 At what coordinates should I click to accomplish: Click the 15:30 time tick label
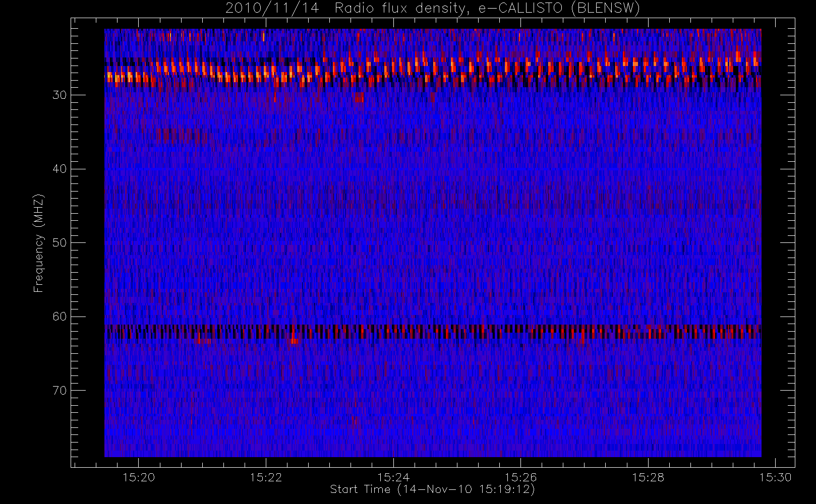[x=775, y=477]
